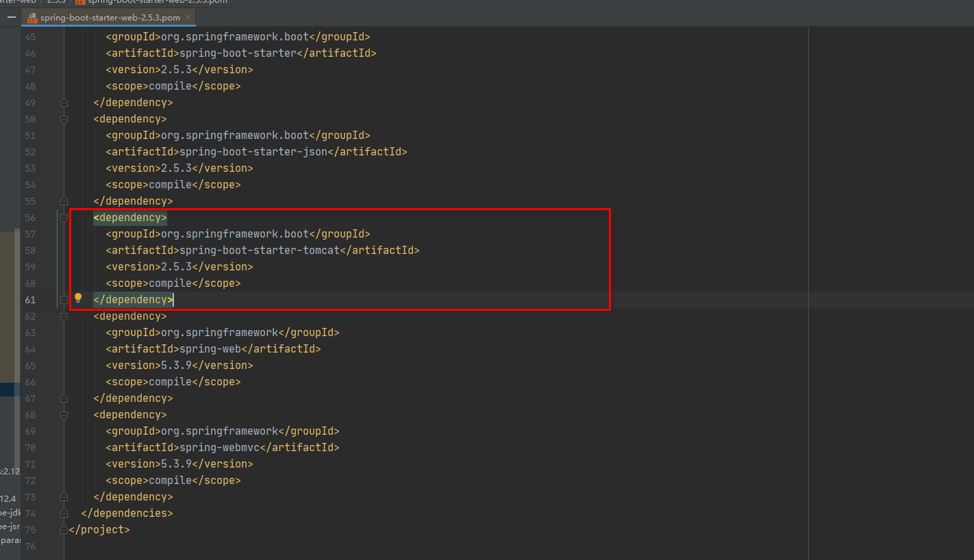Collapse the dependency fold arrow ending at line 49
The height and width of the screenshot is (560, 974).
(x=64, y=102)
